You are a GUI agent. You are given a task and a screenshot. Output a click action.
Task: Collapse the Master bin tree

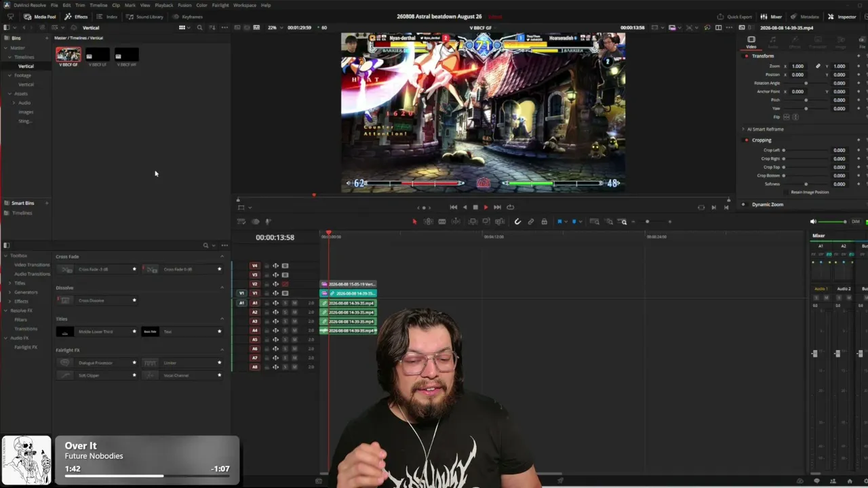pos(6,48)
